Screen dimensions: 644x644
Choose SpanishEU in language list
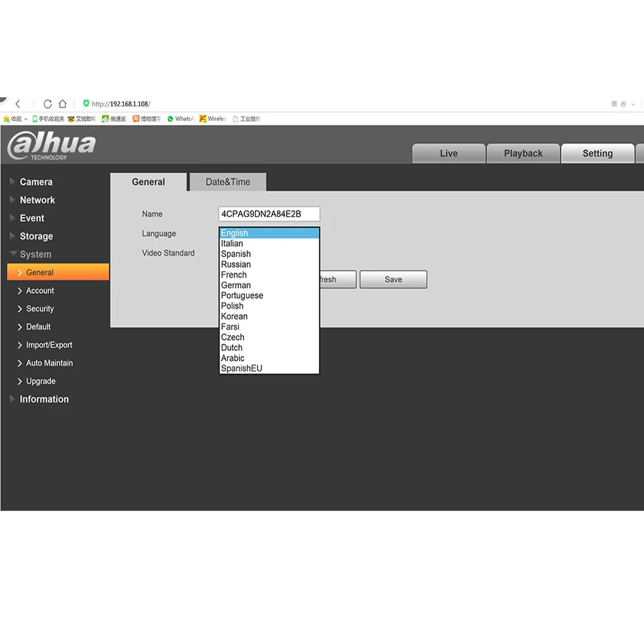[x=269, y=368]
